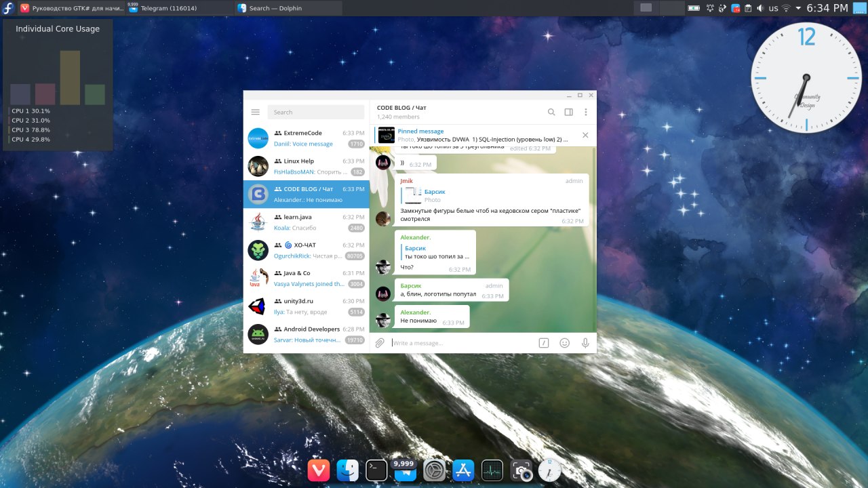The height and width of the screenshot is (488, 868).
Task: Search in the CODE BLOG chat
Action: (551, 113)
